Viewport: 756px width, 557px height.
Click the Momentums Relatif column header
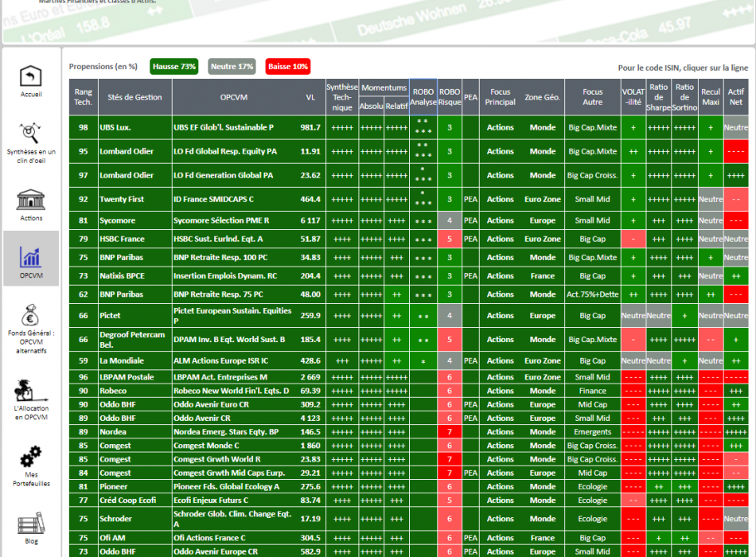click(x=397, y=106)
